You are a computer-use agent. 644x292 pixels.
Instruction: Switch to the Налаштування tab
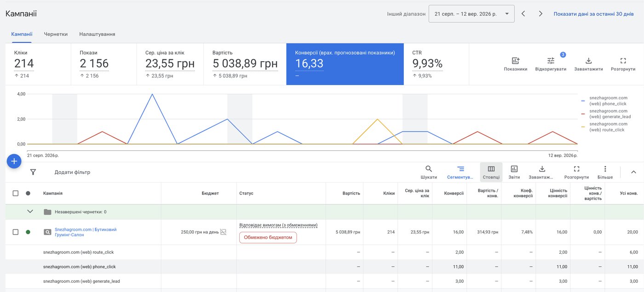pyautogui.click(x=97, y=34)
